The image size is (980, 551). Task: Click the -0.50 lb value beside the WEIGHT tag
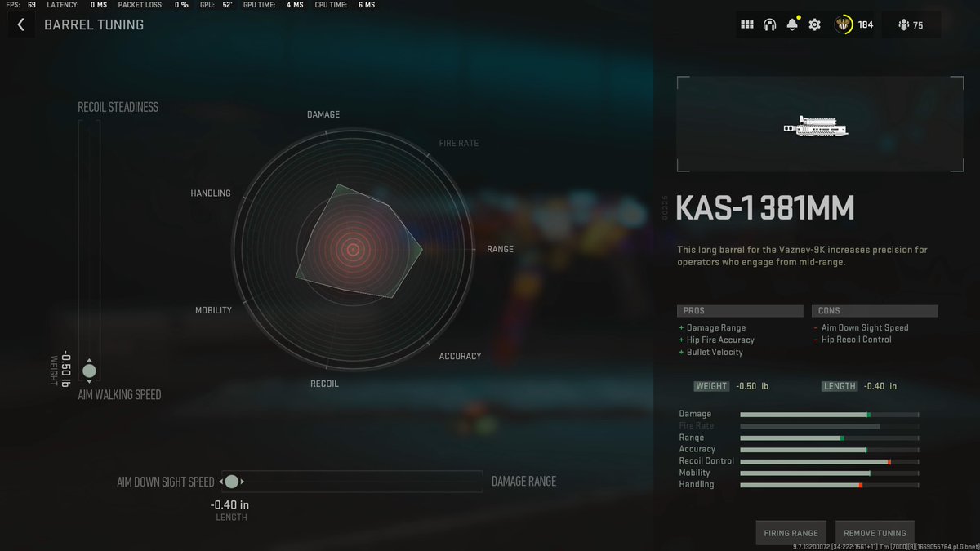tap(752, 386)
